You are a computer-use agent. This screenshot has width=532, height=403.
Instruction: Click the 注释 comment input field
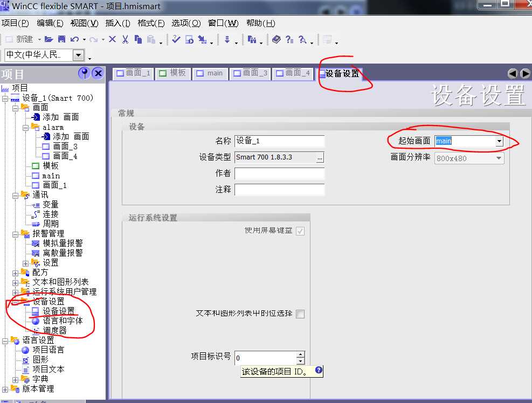pyautogui.click(x=280, y=190)
